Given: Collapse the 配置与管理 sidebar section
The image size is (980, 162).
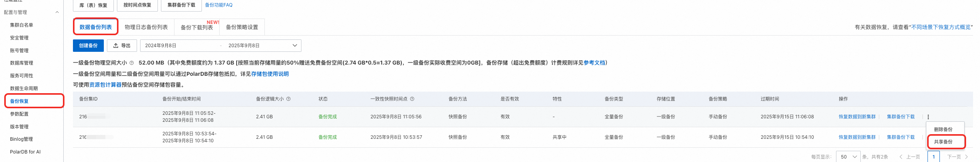Looking at the screenshot, I should pos(57,12).
